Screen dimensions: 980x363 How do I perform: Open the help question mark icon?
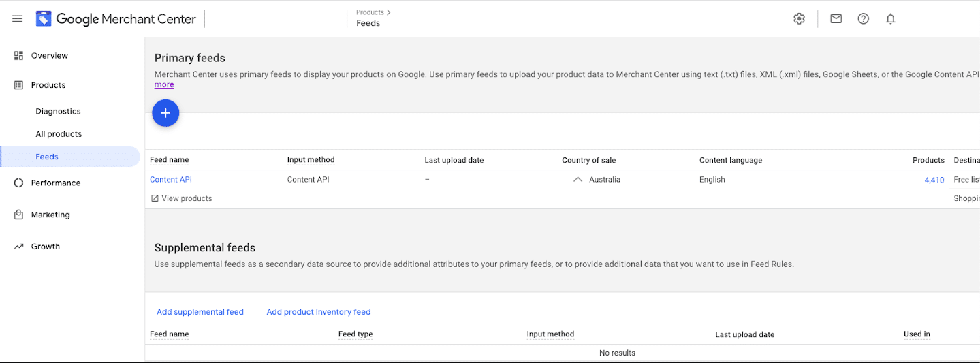point(863,19)
